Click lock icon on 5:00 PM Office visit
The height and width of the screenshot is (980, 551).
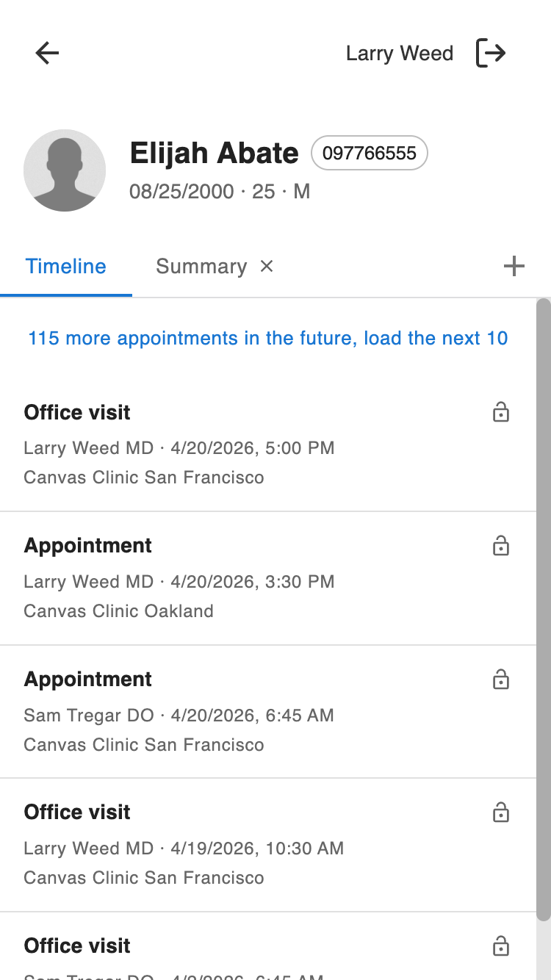[500, 412]
